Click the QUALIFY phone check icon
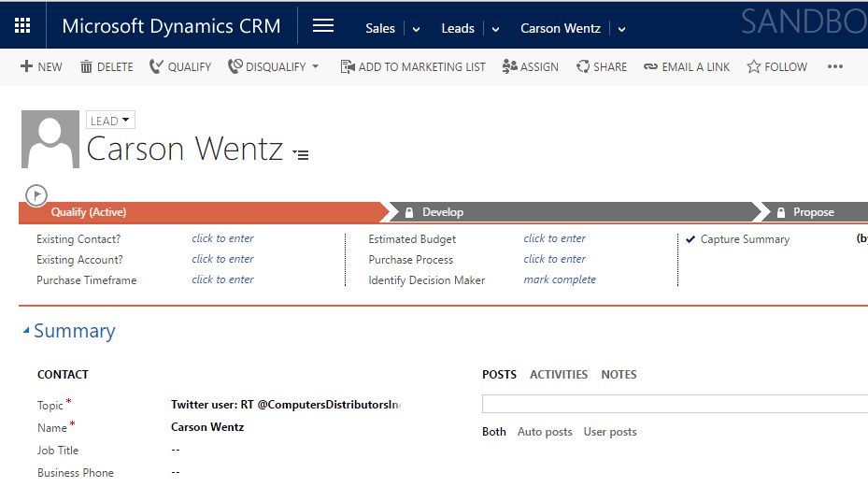 (x=156, y=67)
